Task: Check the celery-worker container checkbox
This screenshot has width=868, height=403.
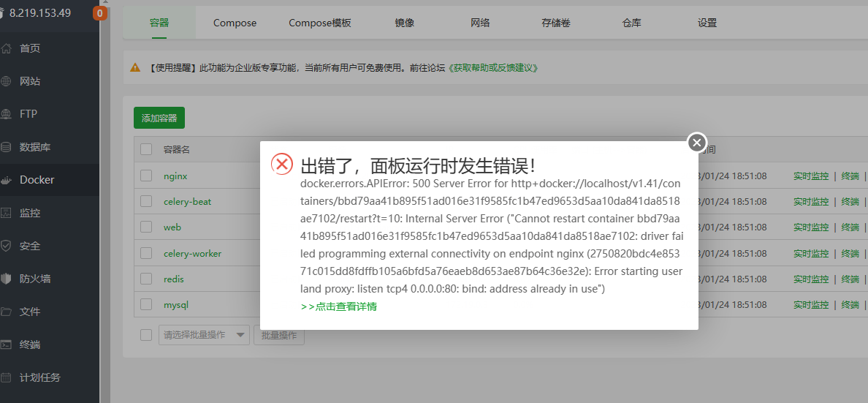Action: pos(146,253)
